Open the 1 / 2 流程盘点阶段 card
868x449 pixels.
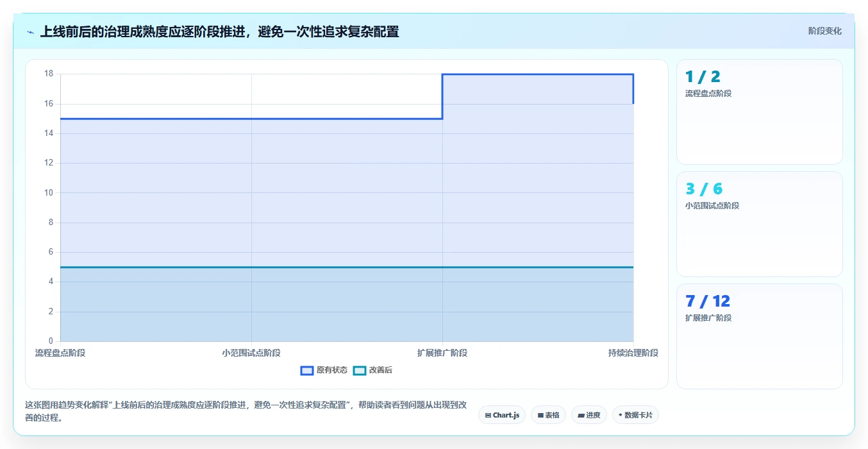760,112
